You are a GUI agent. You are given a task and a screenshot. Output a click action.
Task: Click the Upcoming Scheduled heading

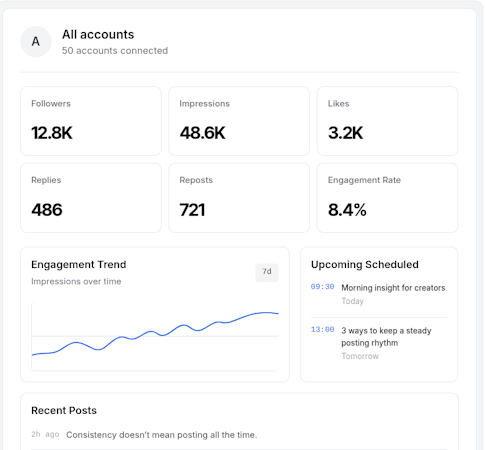click(365, 265)
